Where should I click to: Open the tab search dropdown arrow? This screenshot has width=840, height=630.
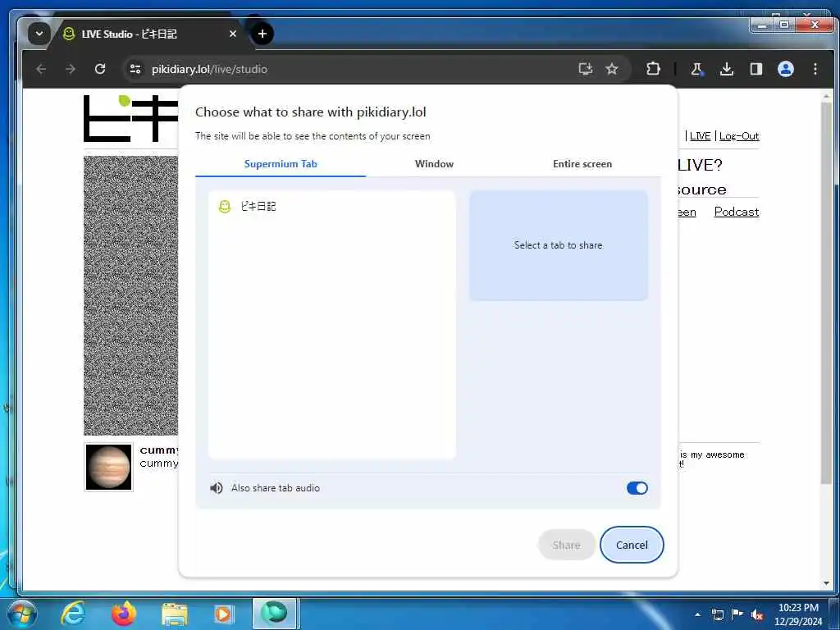(x=39, y=34)
